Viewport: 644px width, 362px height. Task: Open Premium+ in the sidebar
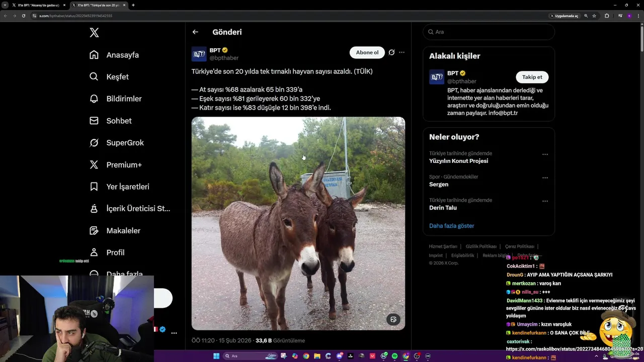[116, 164]
